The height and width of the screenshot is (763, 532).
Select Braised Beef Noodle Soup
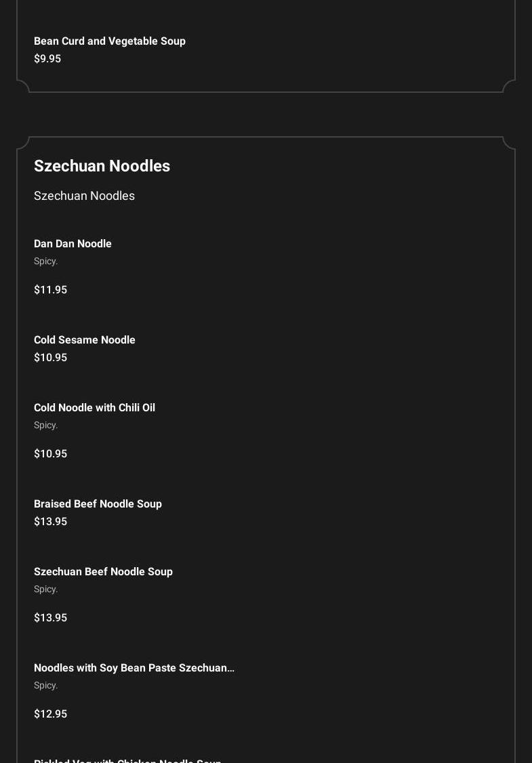98,503
